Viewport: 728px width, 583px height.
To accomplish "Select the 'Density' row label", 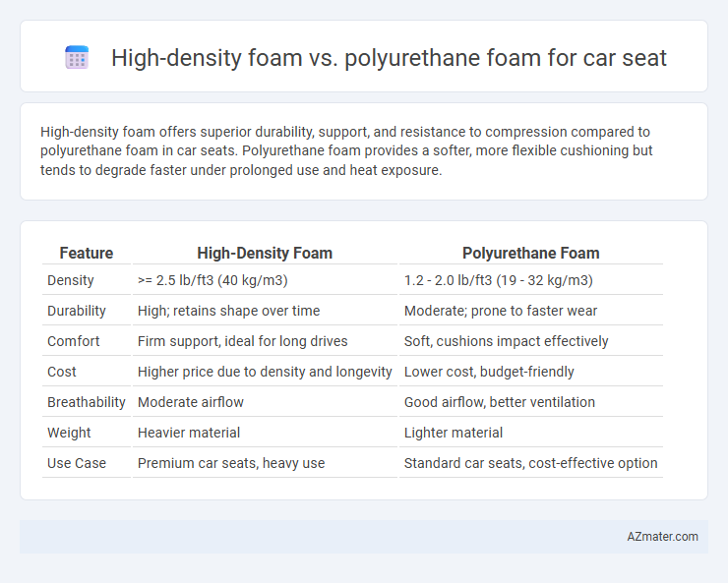I will (71, 280).
